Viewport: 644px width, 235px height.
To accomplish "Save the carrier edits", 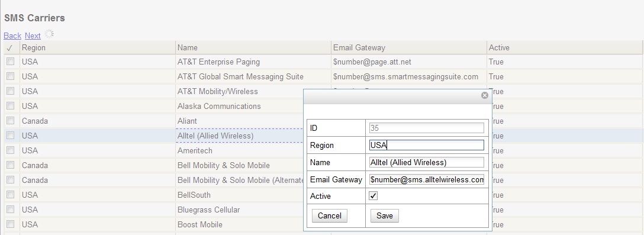I will coord(384,215).
